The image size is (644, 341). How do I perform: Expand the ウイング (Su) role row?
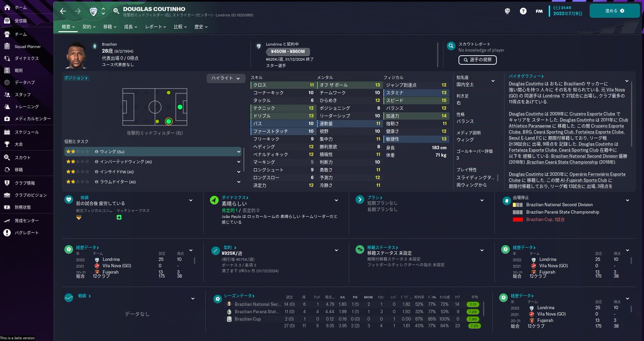[x=153, y=152]
